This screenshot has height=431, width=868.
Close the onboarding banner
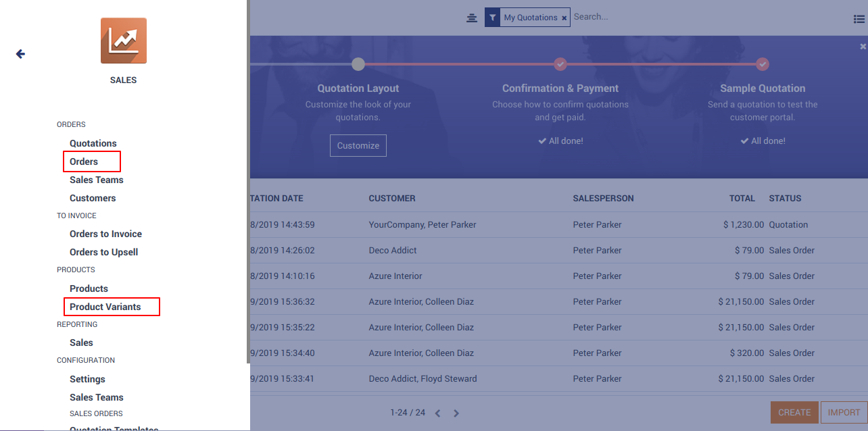point(863,47)
